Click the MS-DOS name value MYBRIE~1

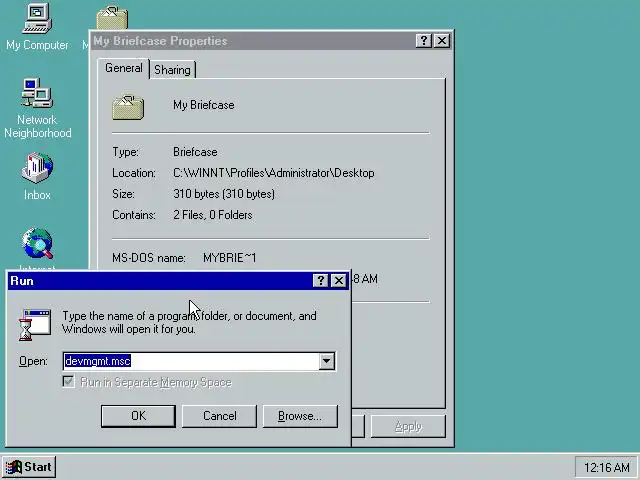(x=229, y=258)
